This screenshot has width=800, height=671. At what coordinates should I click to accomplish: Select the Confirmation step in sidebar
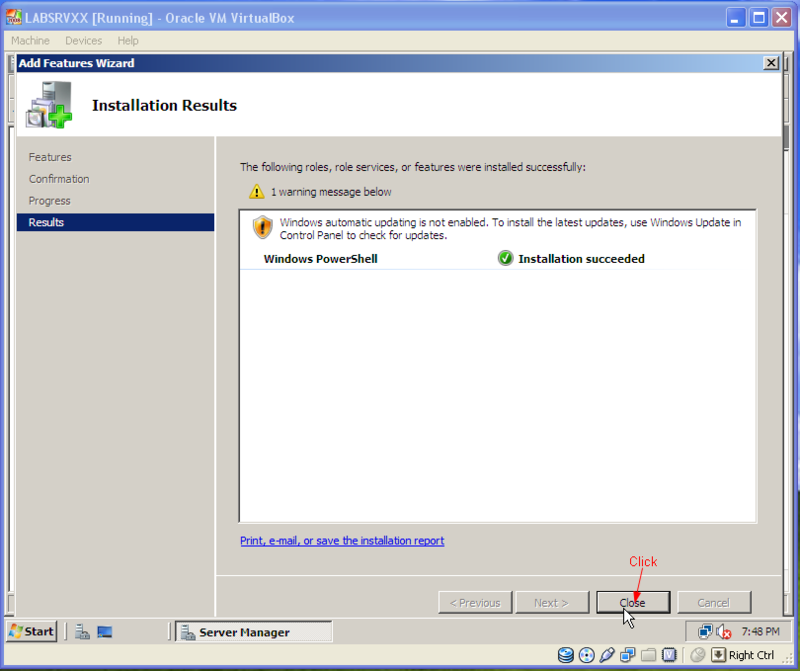coord(59,179)
